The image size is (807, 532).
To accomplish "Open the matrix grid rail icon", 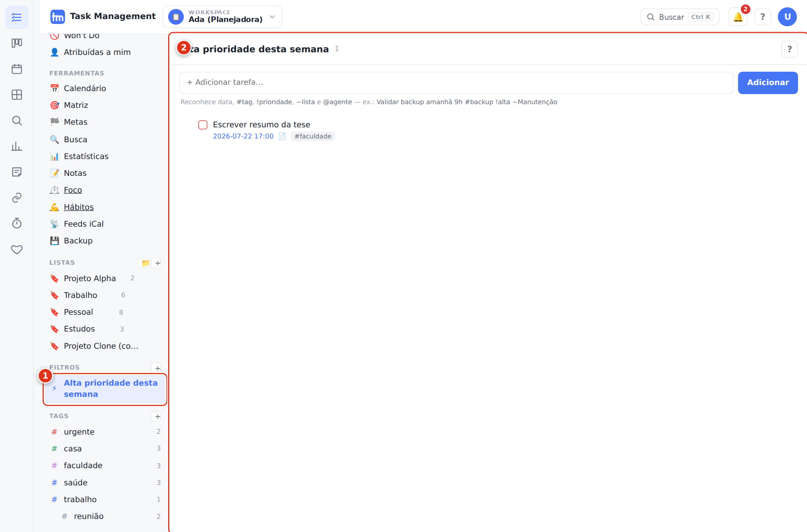I will point(17,95).
